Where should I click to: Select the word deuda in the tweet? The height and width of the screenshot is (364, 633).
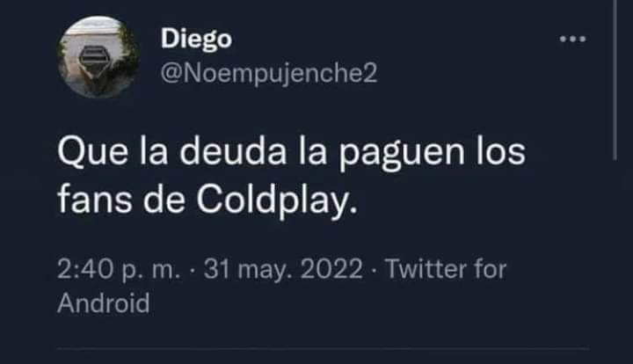tap(233, 152)
